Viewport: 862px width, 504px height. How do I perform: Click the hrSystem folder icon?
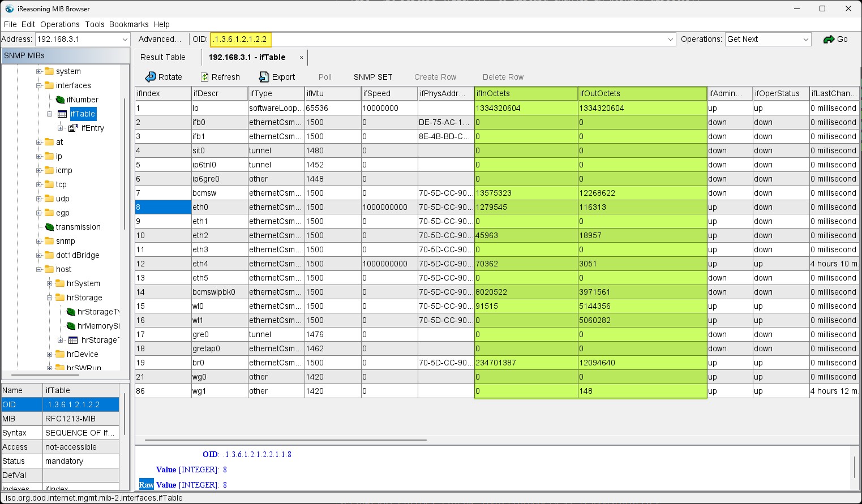pos(60,283)
